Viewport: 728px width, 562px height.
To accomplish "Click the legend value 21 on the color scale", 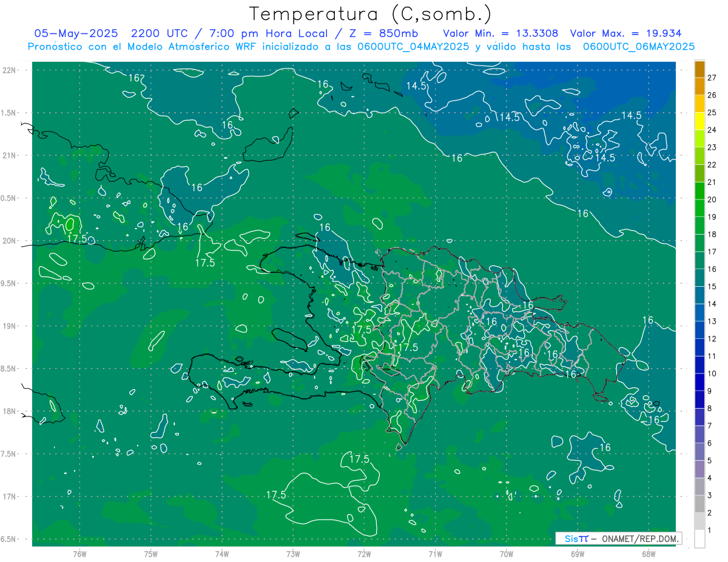I will tap(712, 182).
